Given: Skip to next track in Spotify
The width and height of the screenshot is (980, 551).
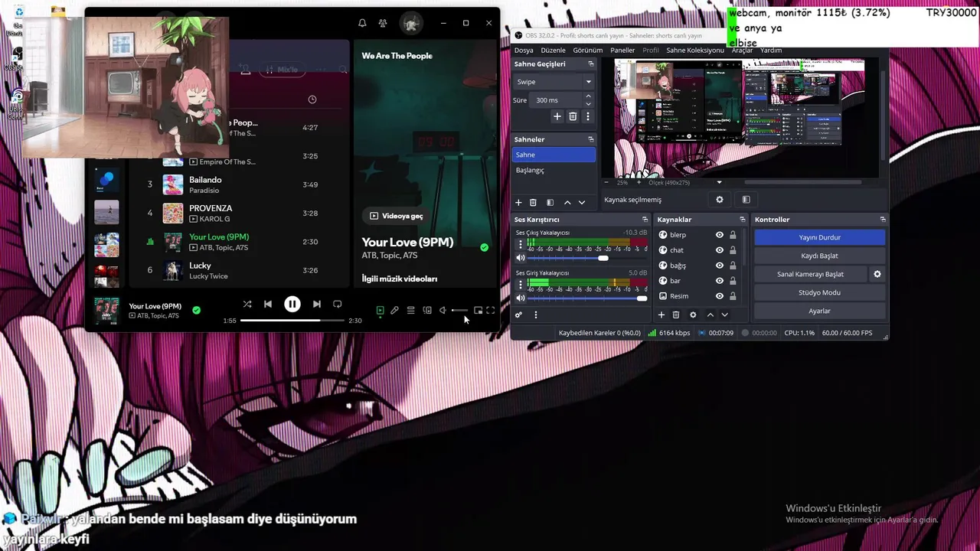Looking at the screenshot, I should [x=316, y=304].
